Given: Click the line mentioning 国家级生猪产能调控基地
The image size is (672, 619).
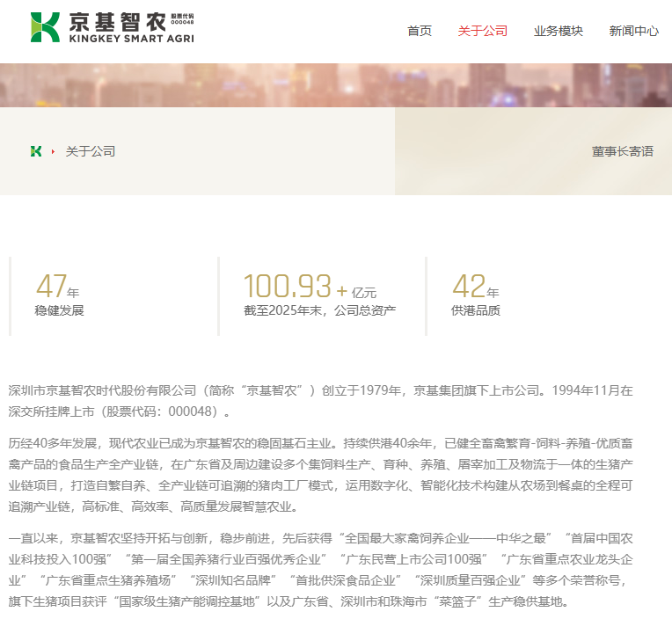Looking at the screenshot, I should pos(289,602).
